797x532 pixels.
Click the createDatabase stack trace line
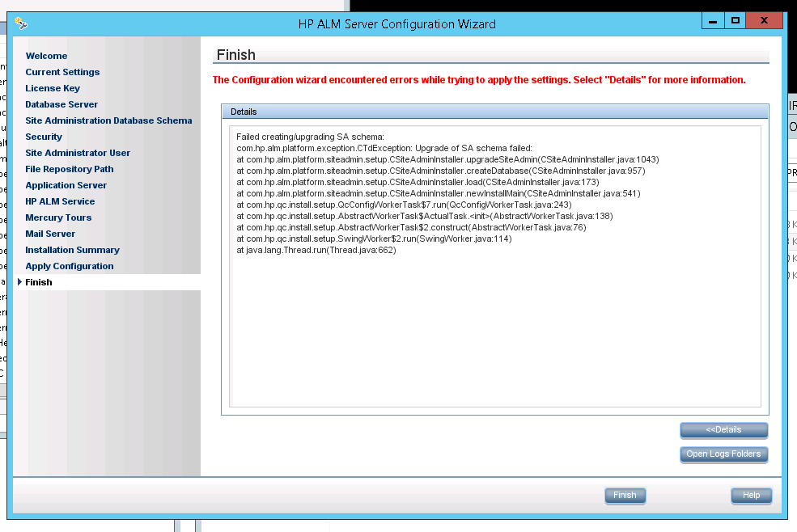(441, 171)
